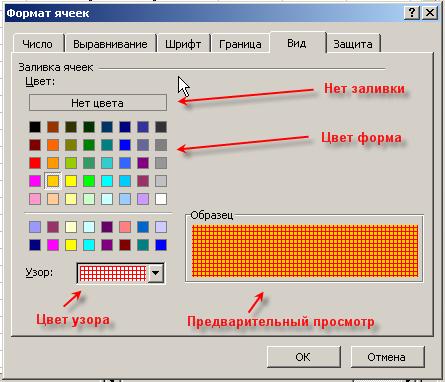
Task: Select the coral swatch in lower palette
Action: [x=125, y=227]
